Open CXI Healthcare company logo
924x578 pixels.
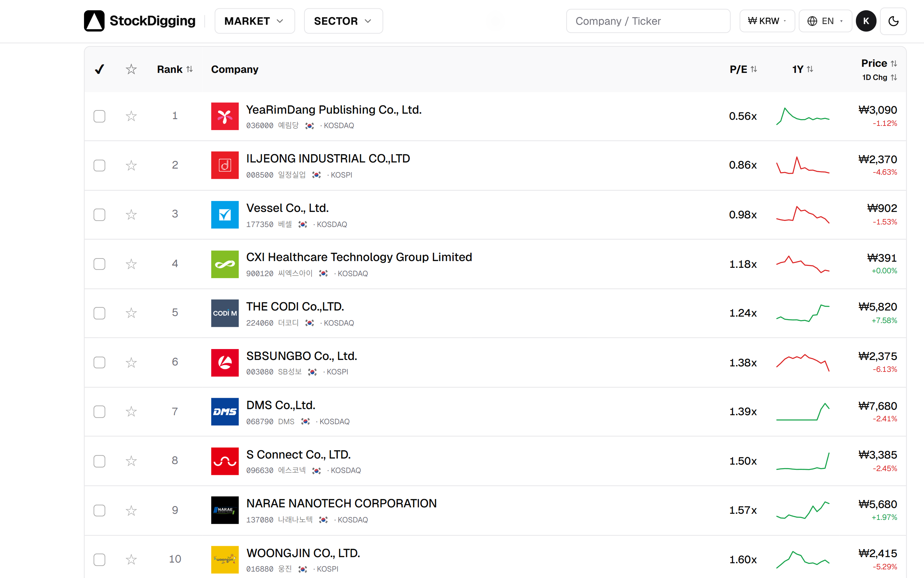point(225,264)
